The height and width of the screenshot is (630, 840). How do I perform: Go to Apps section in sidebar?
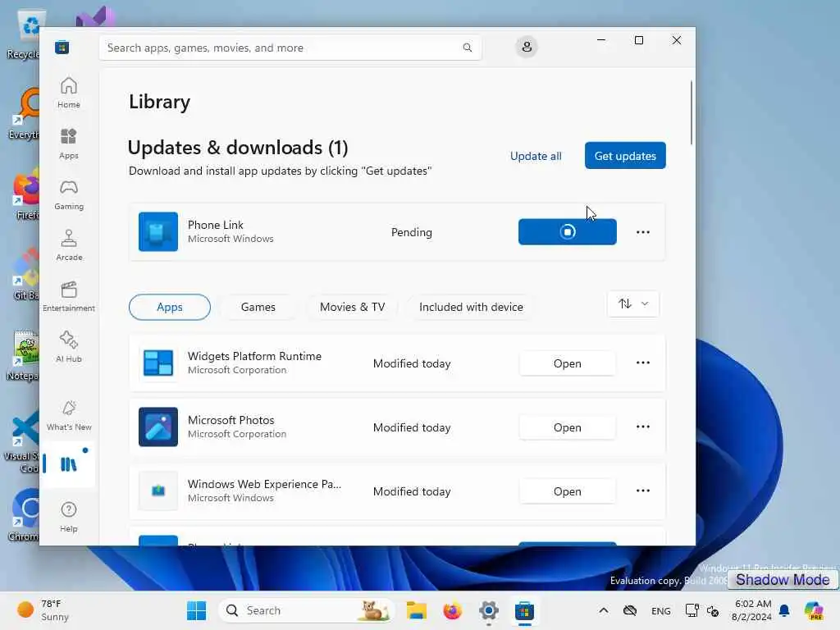click(x=69, y=144)
